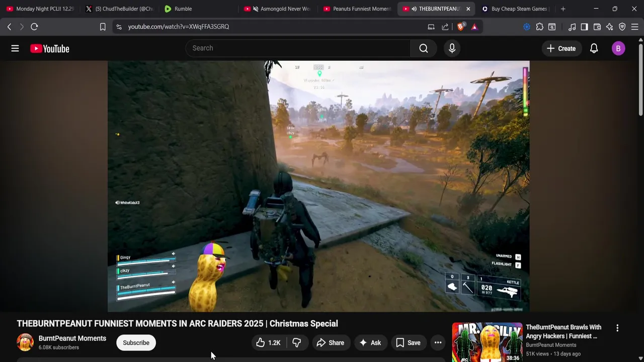Reload the page
The image size is (644, 362).
pyautogui.click(x=34, y=27)
